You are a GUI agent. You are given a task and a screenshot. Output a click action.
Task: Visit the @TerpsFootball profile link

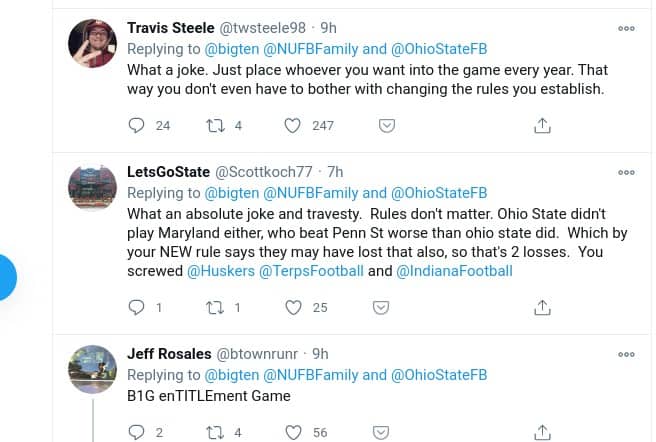[x=312, y=271]
